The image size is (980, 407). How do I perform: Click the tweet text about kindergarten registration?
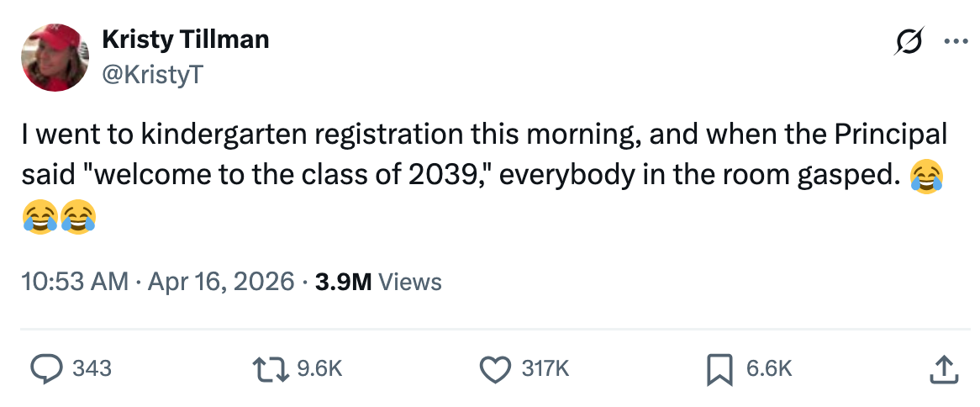click(x=471, y=156)
